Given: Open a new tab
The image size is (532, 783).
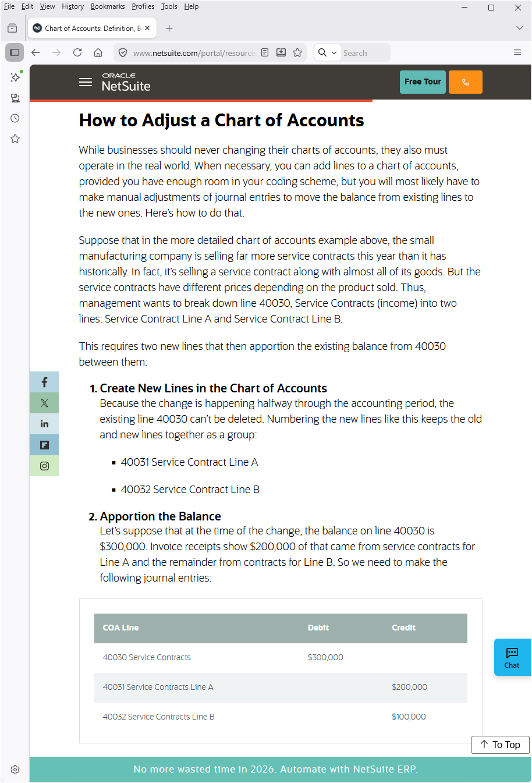Looking at the screenshot, I should click(x=169, y=28).
